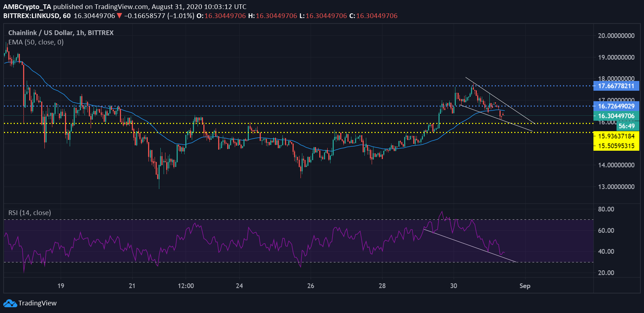Select the RSI (14, close) indicator label
This screenshot has height=313, width=644.
30,213
